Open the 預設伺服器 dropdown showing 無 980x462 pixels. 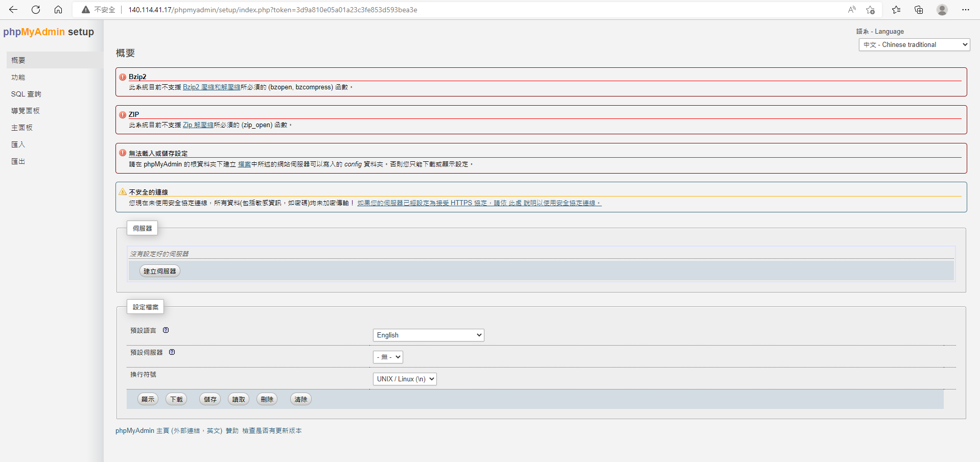388,357
